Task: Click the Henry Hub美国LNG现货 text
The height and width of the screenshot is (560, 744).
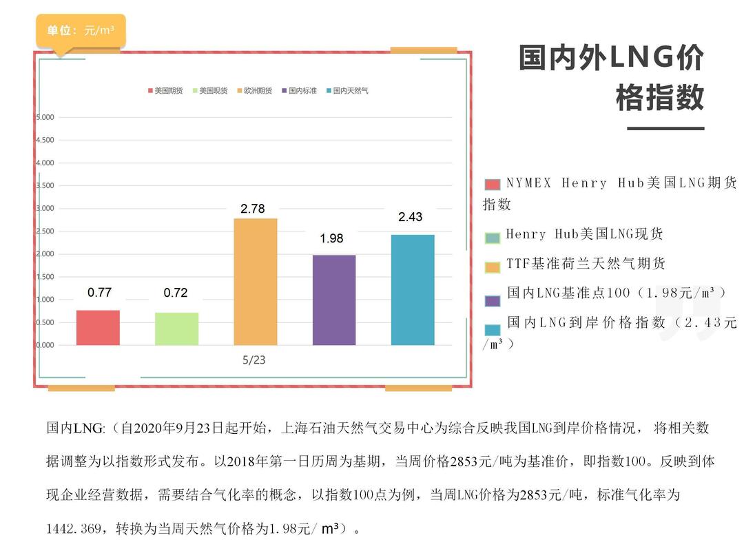Action: pyautogui.click(x=585, y=234)
